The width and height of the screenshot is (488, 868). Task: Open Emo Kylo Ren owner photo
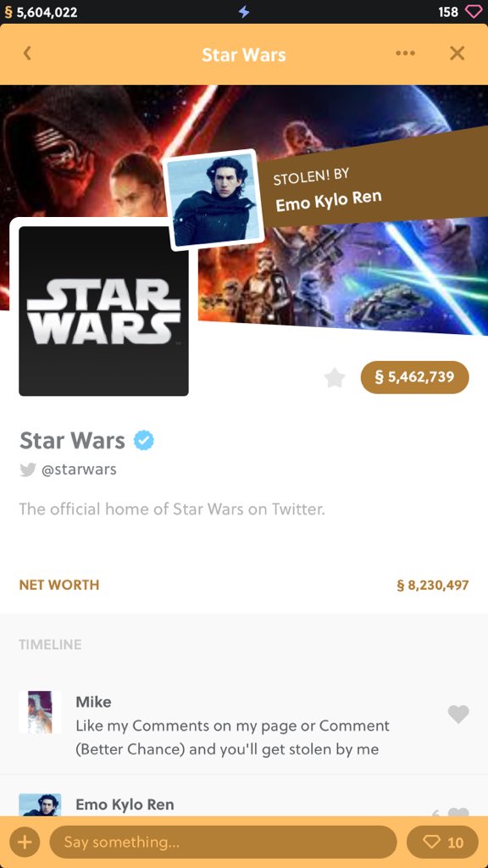(x=214, y=200)
